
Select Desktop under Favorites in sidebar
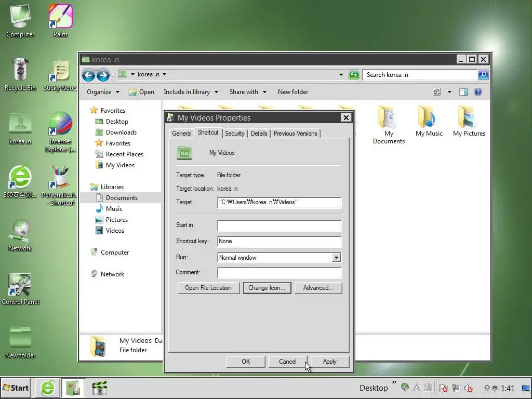[x=112, y=122]
